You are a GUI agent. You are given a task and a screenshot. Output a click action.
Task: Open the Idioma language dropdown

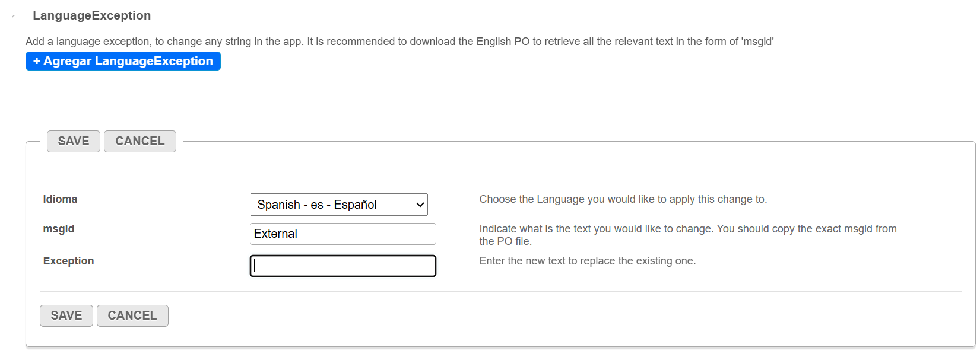coord(339,205)
